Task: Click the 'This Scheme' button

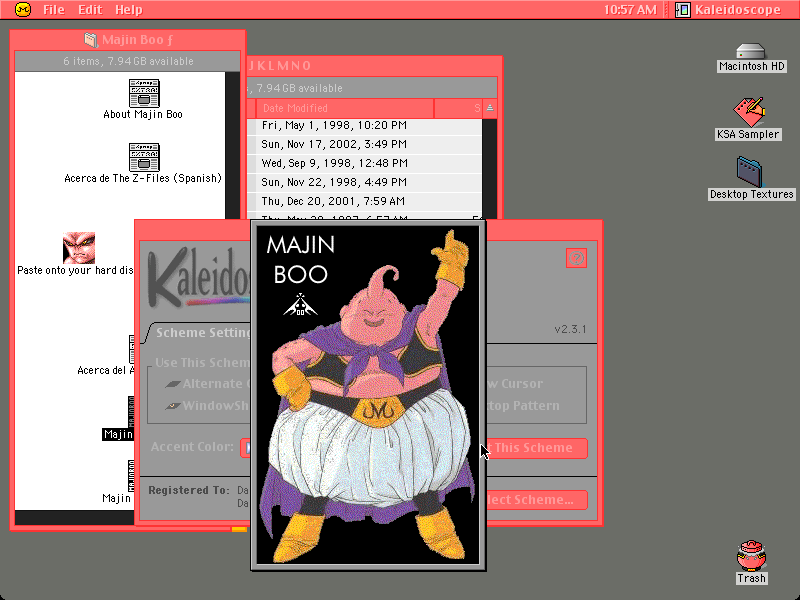Action: 536,448
